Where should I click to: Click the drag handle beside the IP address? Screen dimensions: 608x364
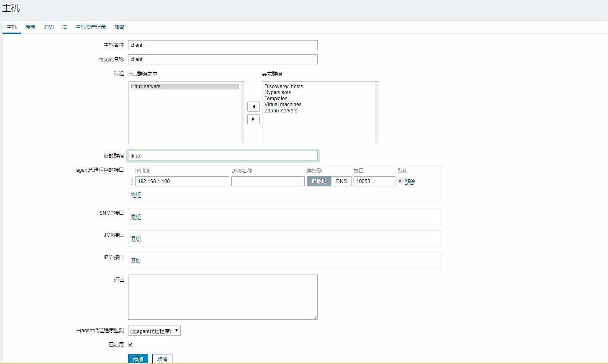(132, 181)
